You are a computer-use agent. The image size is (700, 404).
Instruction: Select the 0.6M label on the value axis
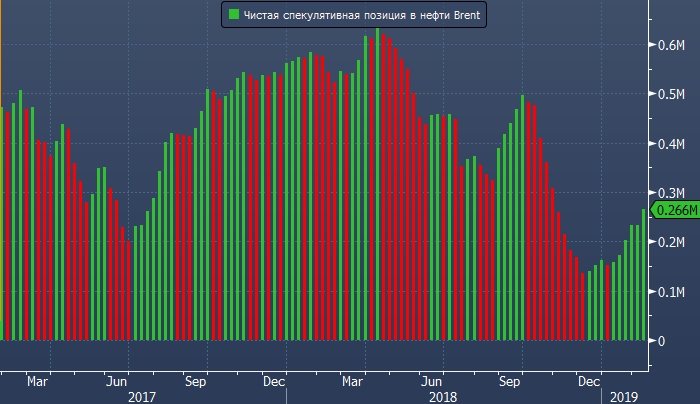click(671, 45)
